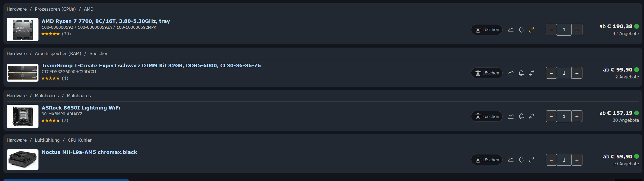Click the orange swap arrows for Ryzen 7 7700

click(x=531, y=30)
